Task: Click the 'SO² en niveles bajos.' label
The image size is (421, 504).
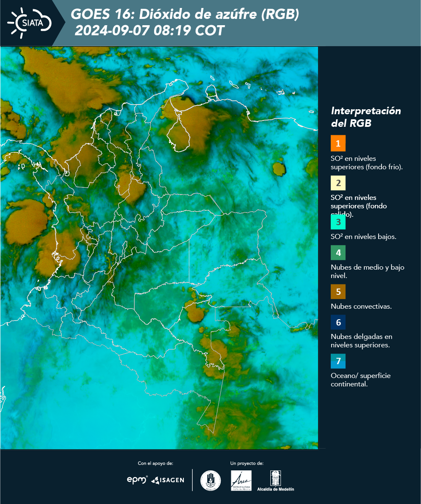Action: pyautogui.click(x=363, y=236)
